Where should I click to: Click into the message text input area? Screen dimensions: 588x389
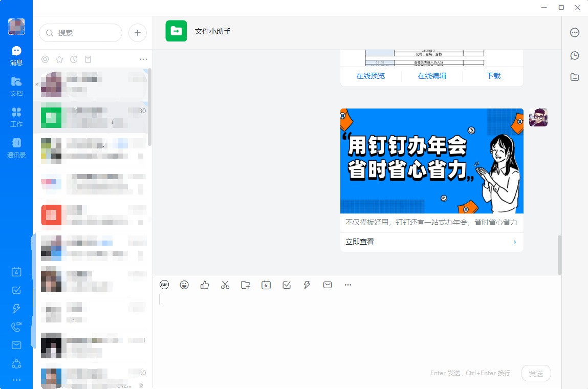point(356,327)
